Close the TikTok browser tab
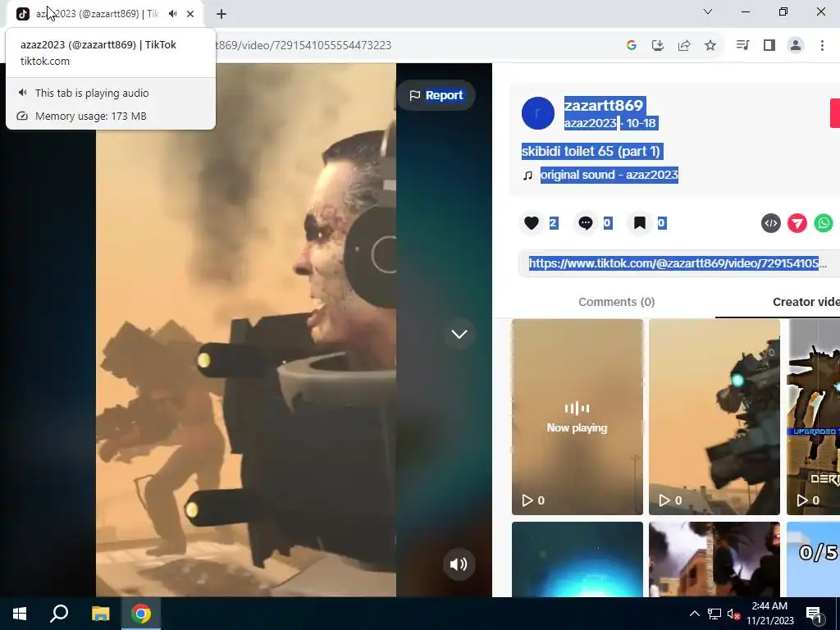840x630 pixels. point(190,14)
